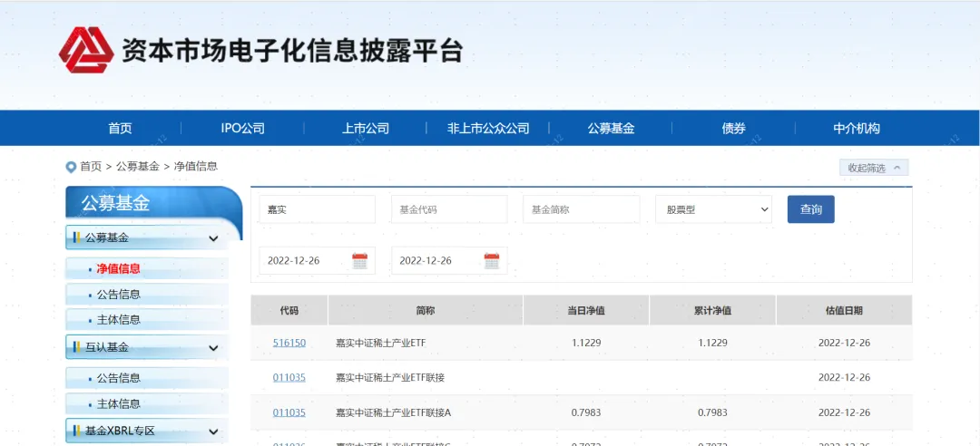980x446 pixels.
Task: Click the 公募基金 breadcrumb link
Action: [138, 166]
